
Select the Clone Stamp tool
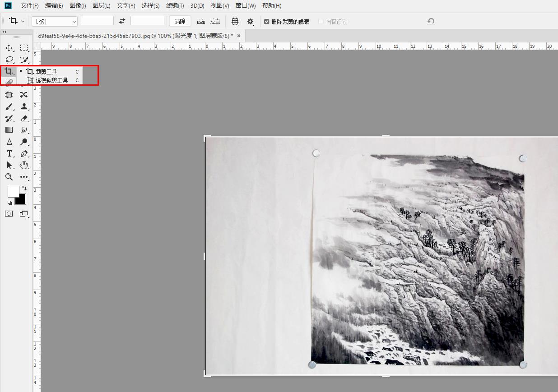pos(24,106)
